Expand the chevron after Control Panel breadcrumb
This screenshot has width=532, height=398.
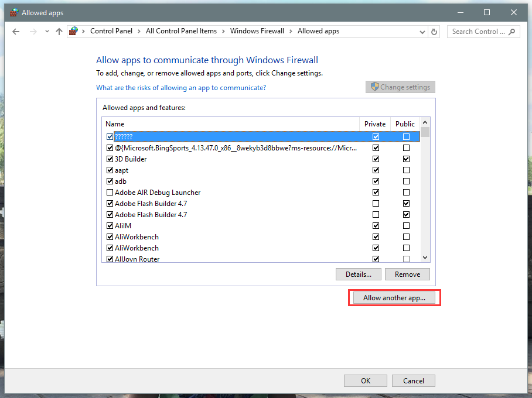(x=139, y=31)
